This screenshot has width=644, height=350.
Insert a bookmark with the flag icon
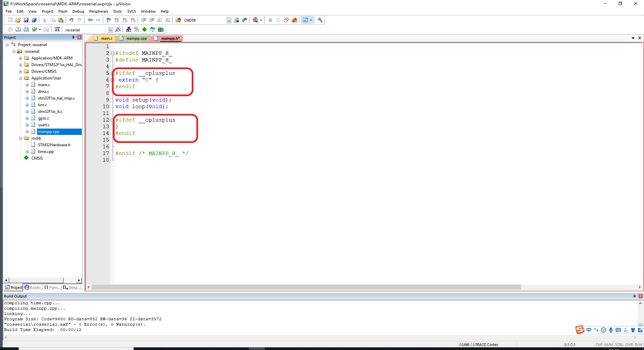109,20
